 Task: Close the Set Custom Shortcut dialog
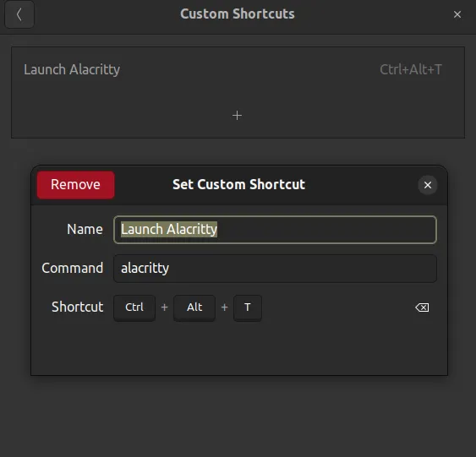428,185
